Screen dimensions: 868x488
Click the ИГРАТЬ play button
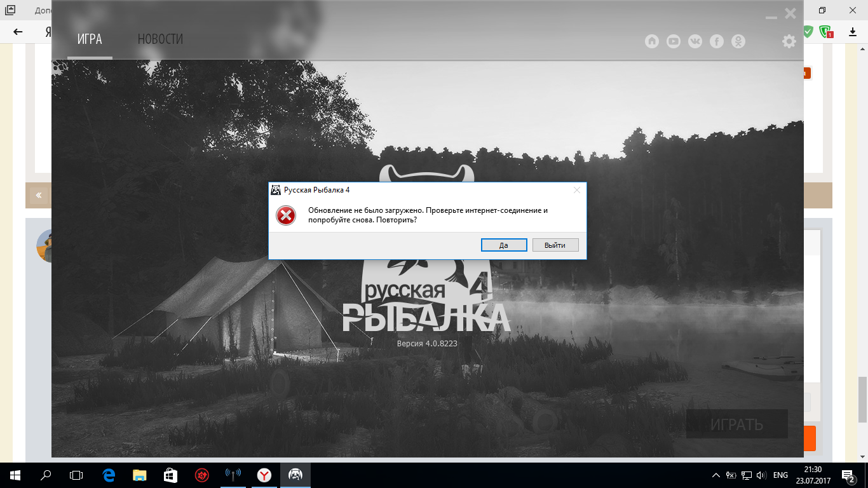(736, 424)
